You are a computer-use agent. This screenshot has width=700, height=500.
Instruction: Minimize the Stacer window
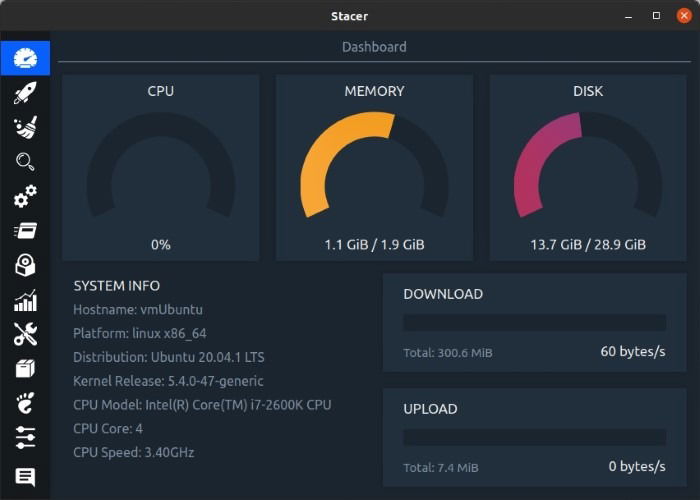628,15
